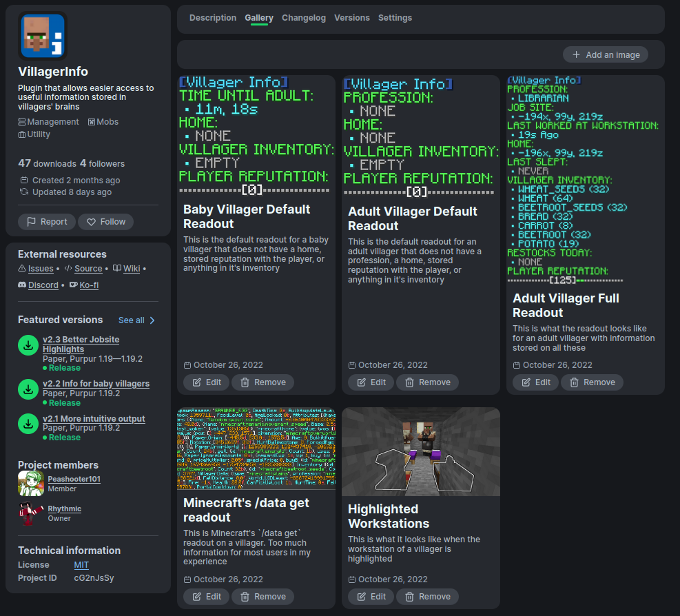Open the MIT license link

click(81, 564)
